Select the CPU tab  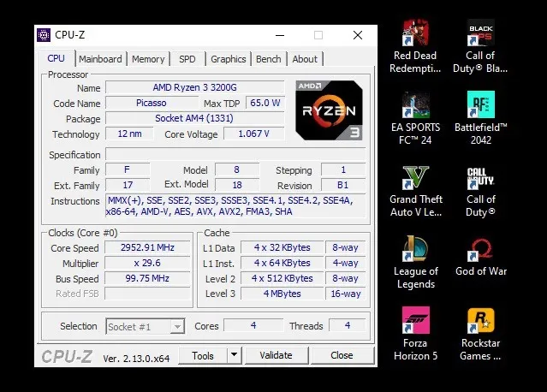point(56,58)
